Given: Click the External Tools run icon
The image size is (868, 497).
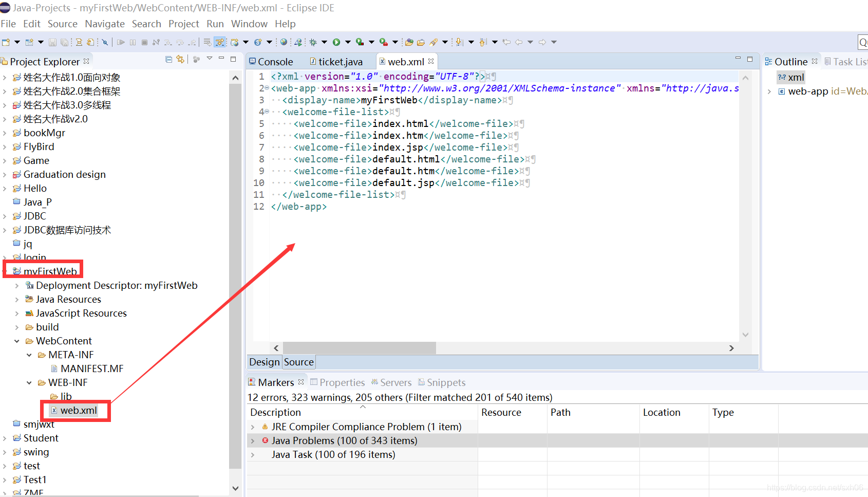Looking at the screenshot, I should pos(383,42).
